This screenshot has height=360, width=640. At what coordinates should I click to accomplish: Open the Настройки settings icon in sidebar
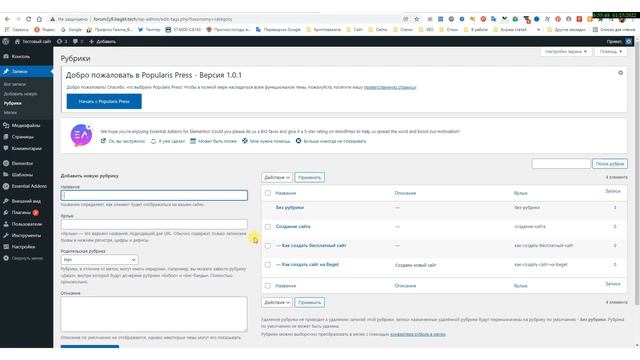(x=6, y=247)
